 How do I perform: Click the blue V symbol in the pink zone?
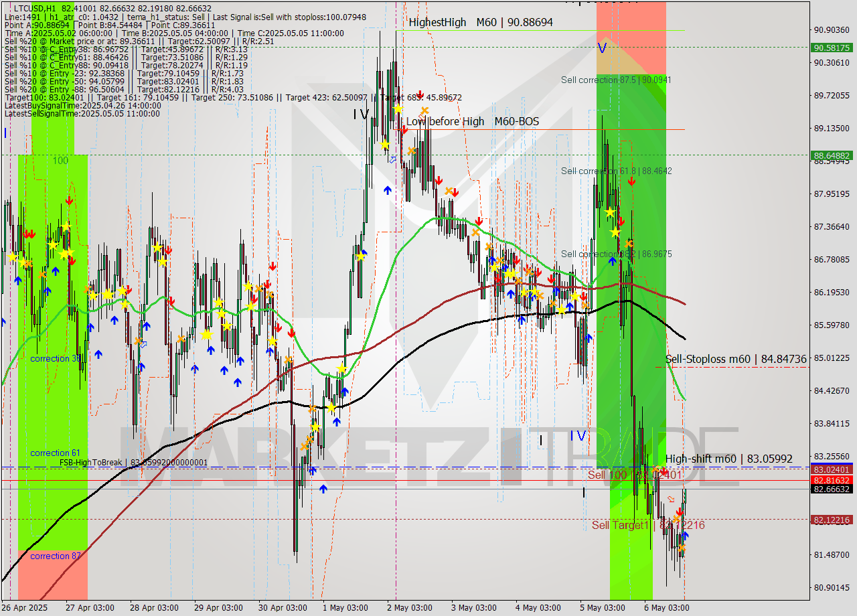coord(602,48)
